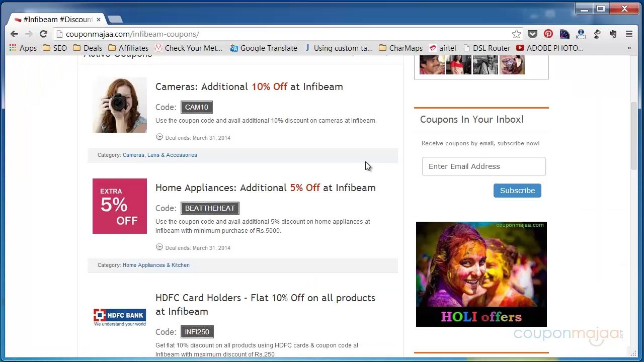
Task: Open the HDFC Card Holders deal title
Action: pyautogui.click(x=266, y=304)
